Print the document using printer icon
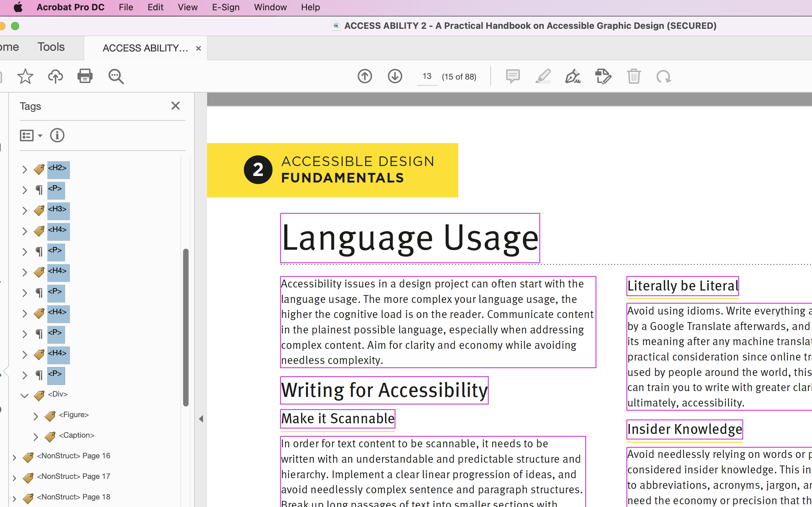The image size is (812, 507). click(85, 76)
